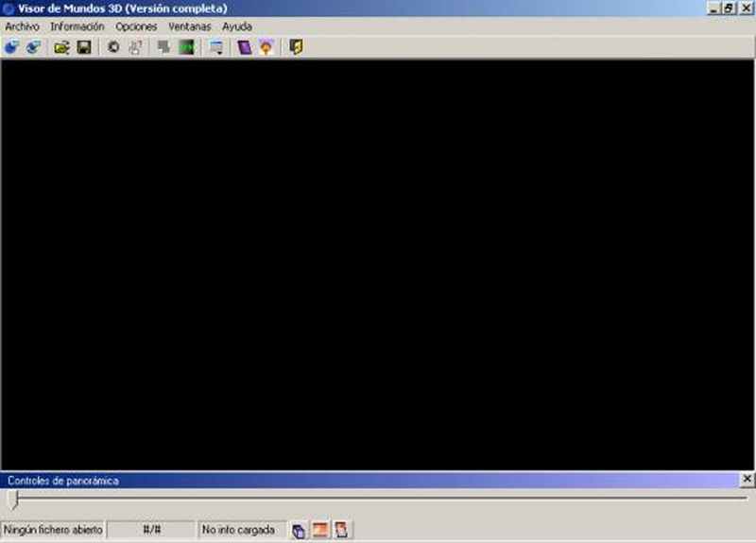Click the green-on-black display toolbar icon
Image resolution: width=756 pixels, height=543 pixels.
point(186,47)
